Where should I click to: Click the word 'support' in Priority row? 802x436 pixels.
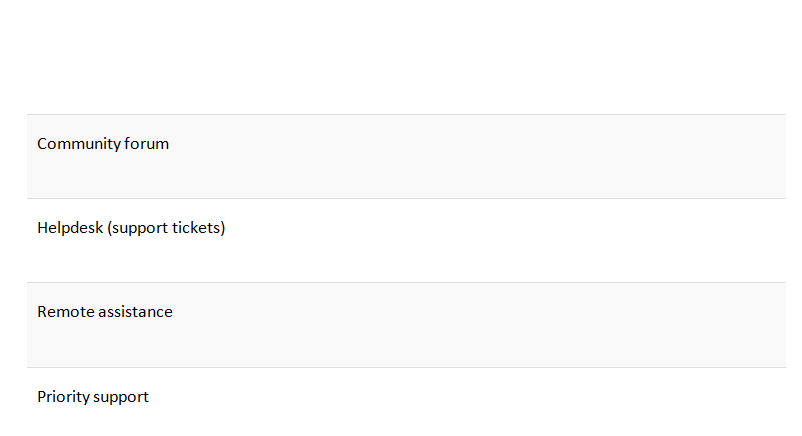tap(121, 397)
